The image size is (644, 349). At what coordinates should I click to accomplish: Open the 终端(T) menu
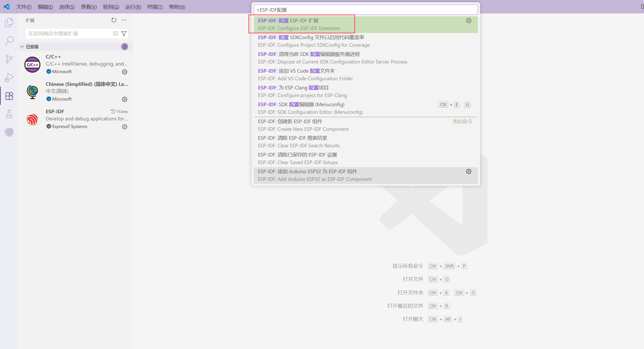pos(155,7)
